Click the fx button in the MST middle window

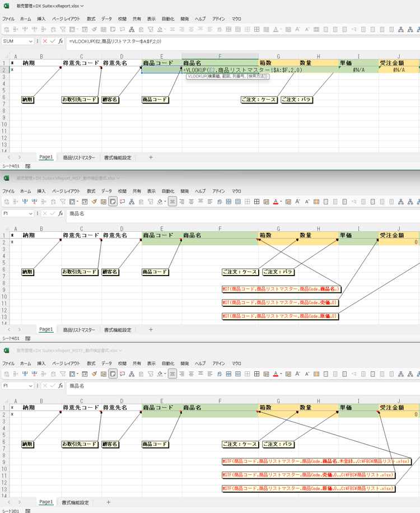(x=60, y=213)
